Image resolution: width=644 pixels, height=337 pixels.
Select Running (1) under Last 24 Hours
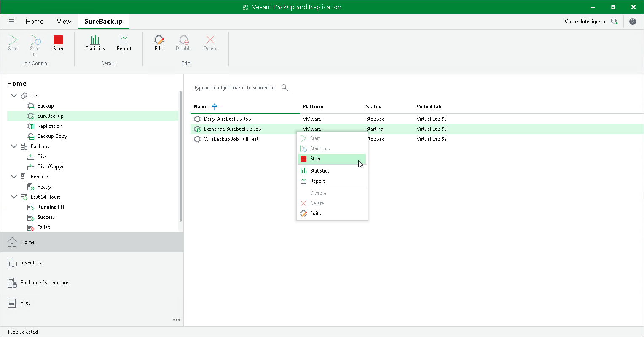click(x=51, y=207)
